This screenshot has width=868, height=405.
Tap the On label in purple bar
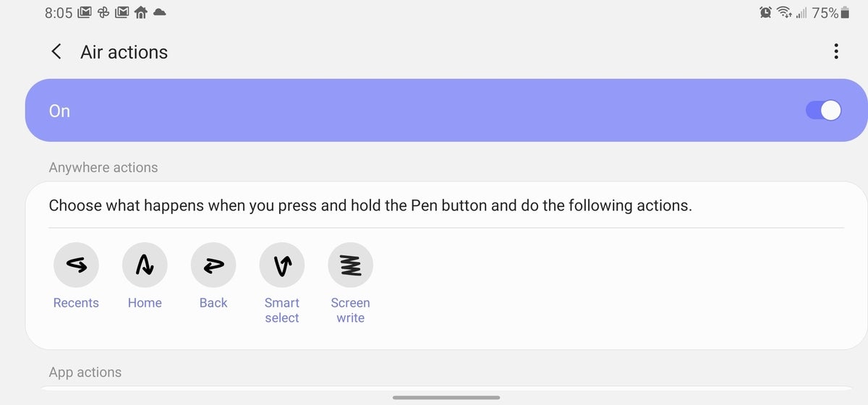pos(59,111)
